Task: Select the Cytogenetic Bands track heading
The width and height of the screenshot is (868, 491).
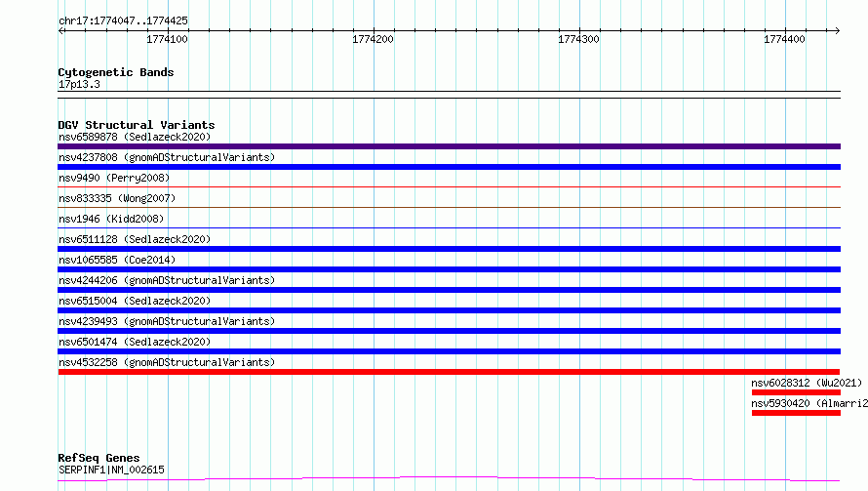Action: [116, 72]
